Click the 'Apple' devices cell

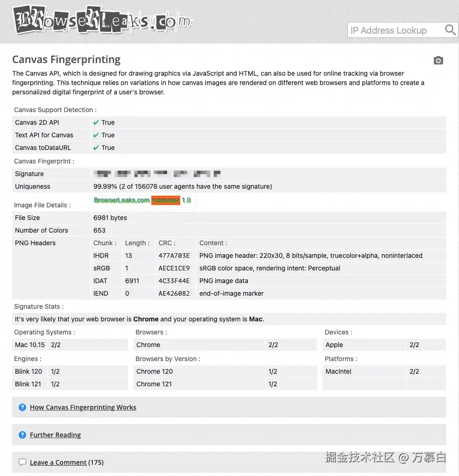[364, 345]
